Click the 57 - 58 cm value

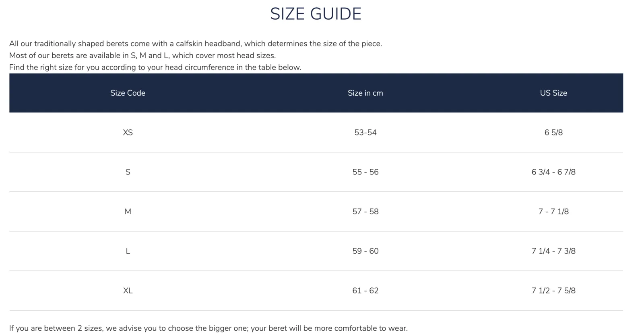coord(365,211)
